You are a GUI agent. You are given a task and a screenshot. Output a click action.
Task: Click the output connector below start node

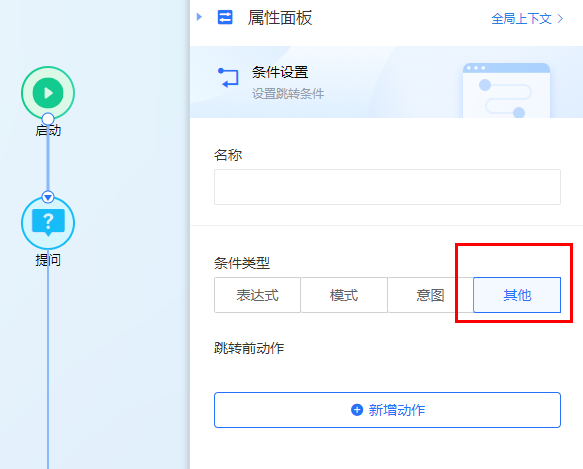48,119
